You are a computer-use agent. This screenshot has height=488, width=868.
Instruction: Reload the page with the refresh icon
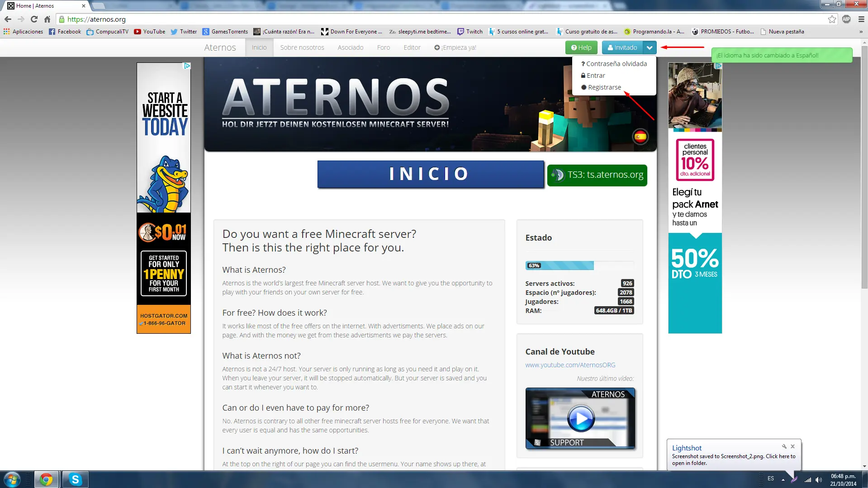(x=34, y=19)
